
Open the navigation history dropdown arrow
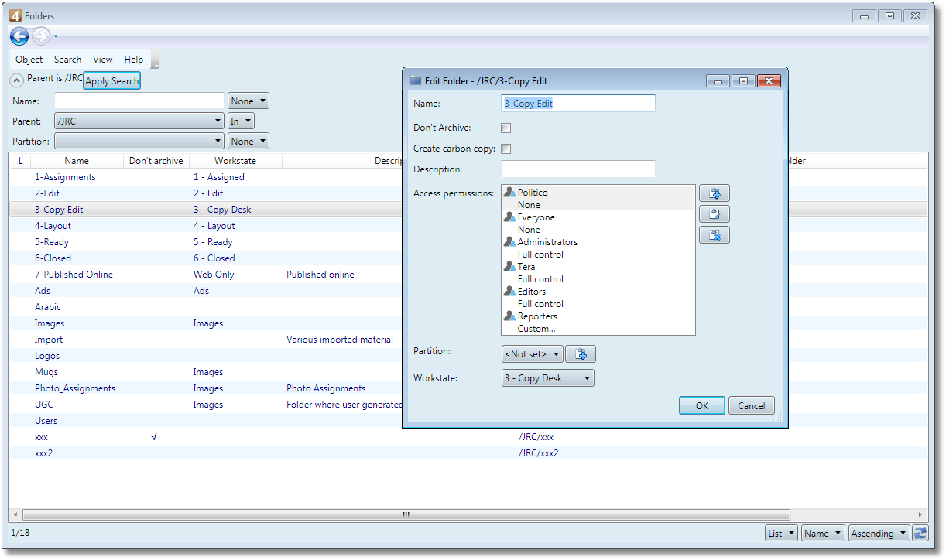point(56,36)
